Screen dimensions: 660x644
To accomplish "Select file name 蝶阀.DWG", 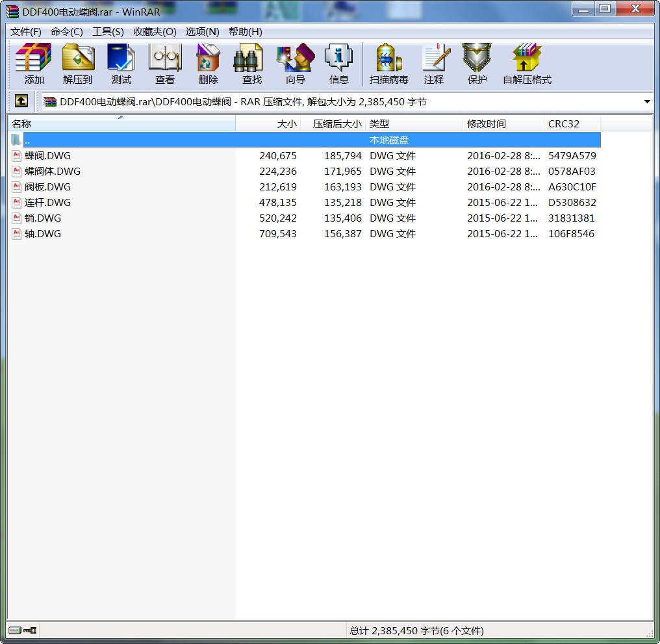I will [x=47, y=156].
